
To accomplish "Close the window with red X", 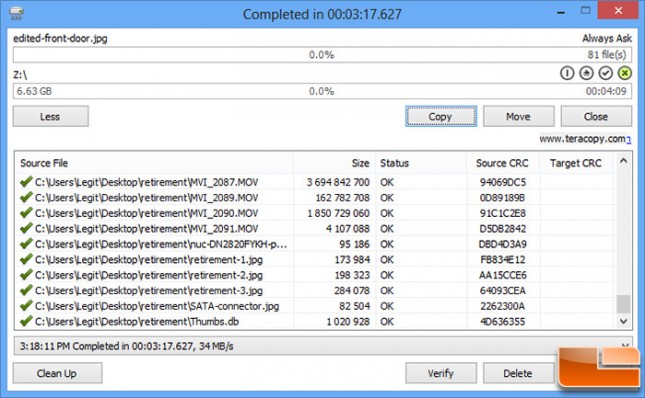I will coord(618,10).
